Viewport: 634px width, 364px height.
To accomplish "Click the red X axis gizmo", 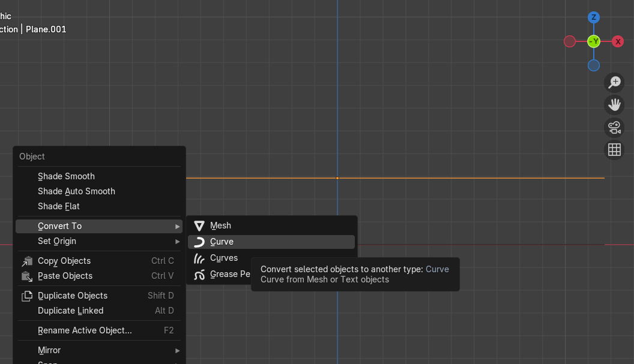I will (x=618, y=41).
